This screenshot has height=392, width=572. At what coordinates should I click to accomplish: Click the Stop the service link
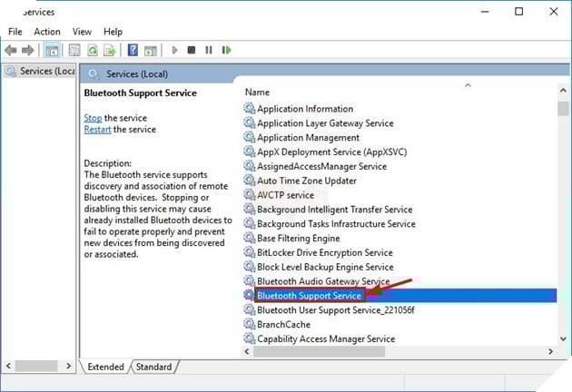coord(93,118)
